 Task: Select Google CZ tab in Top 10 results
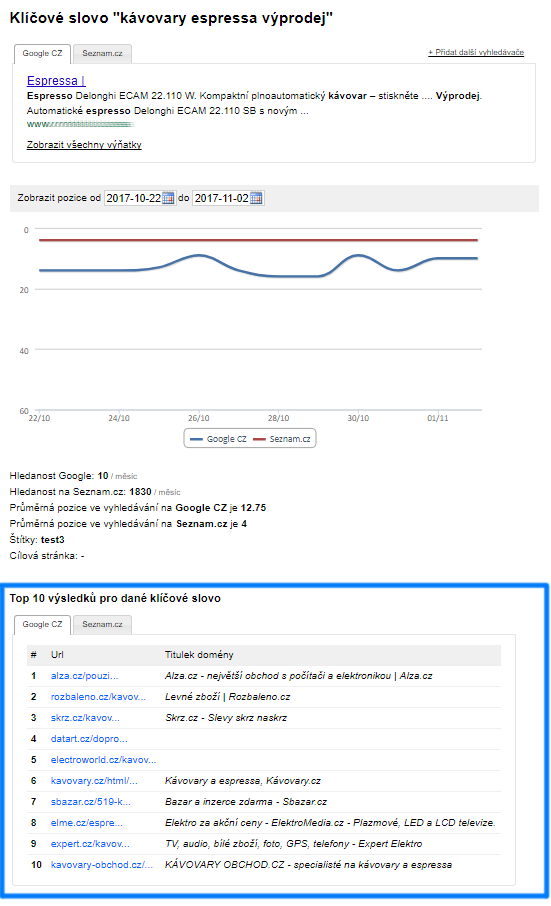coord(42,625)
